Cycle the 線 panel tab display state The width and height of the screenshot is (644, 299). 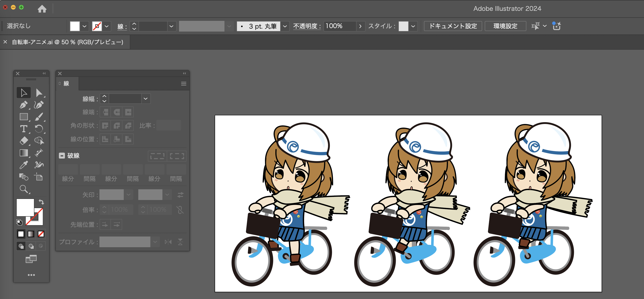click(x=60, y=84)
